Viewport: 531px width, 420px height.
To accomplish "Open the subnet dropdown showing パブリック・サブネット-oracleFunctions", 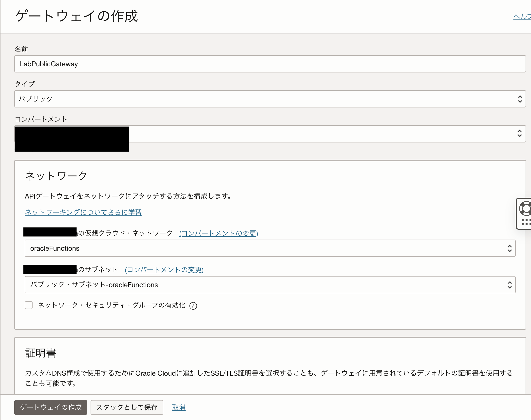I will pos(247,285).
